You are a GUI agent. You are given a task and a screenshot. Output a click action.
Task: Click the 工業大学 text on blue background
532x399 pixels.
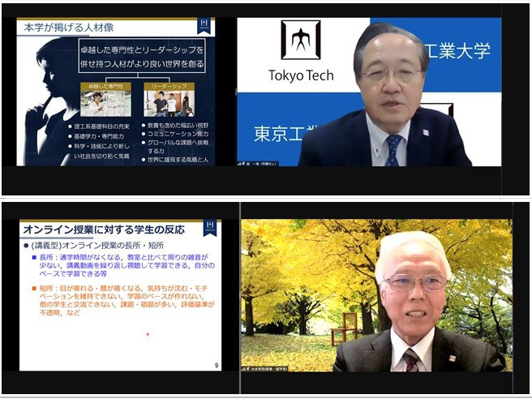[x=458, y=51]
